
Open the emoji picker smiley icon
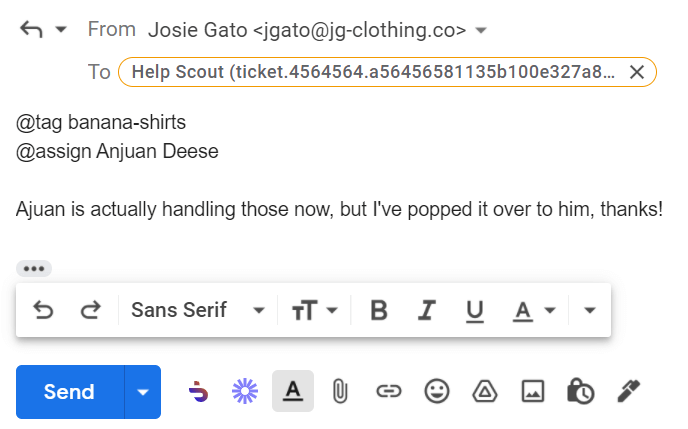click(x=436, y=392)
